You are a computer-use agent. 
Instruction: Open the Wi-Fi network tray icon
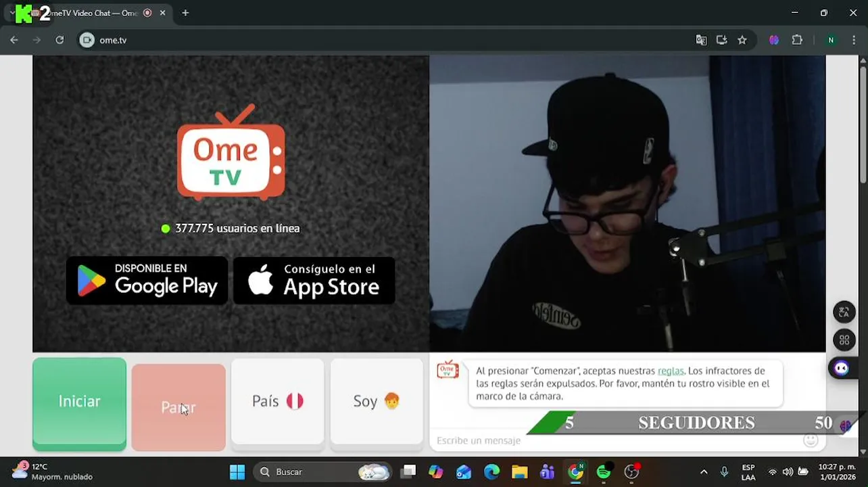(x=773, y=471)
